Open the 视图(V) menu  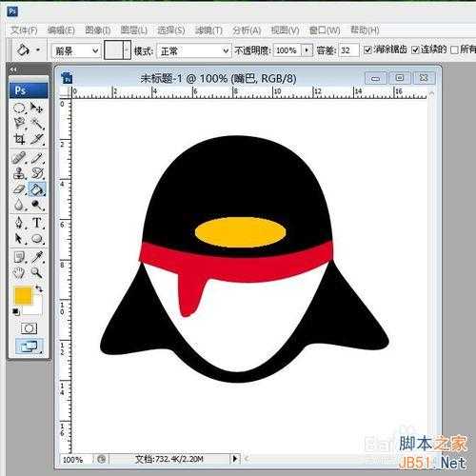tap(285, 30)
